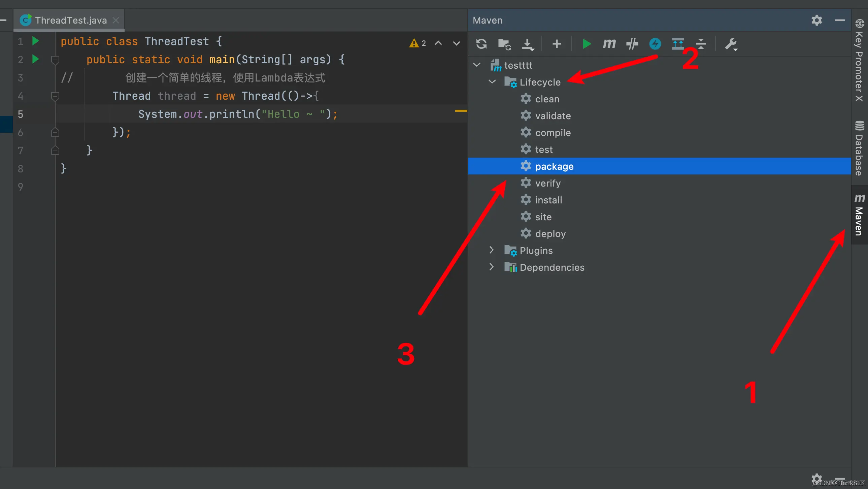Click Collapse All icon in Maven toolbar
This screenshot has height=489, width=868.
coord(701,44)
